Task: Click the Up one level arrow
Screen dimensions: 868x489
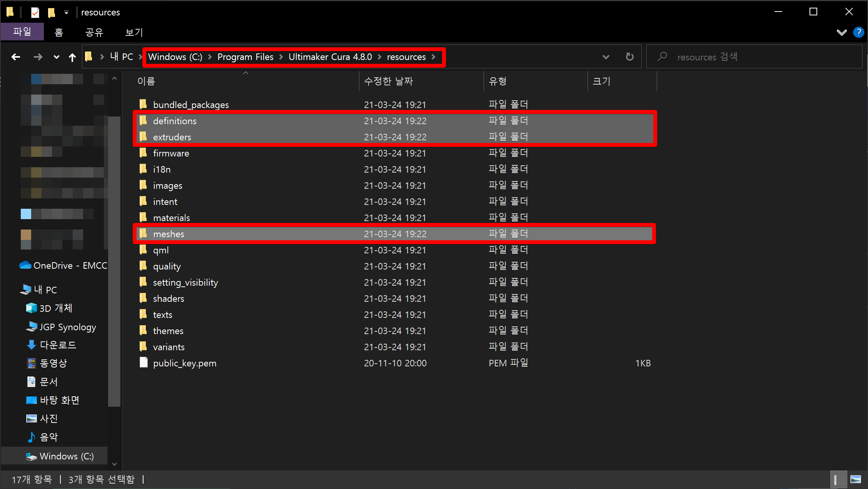Action: coord(72,57)
